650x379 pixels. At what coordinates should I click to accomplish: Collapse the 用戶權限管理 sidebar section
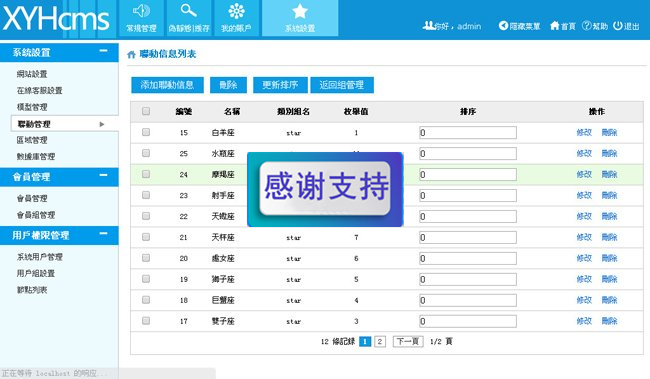(103, 234)
